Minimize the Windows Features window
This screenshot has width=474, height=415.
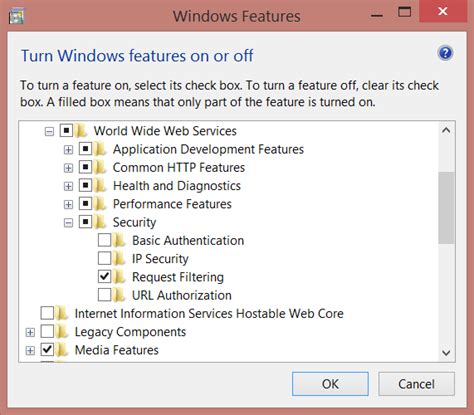pyautogui.click(x=377, y=15)
